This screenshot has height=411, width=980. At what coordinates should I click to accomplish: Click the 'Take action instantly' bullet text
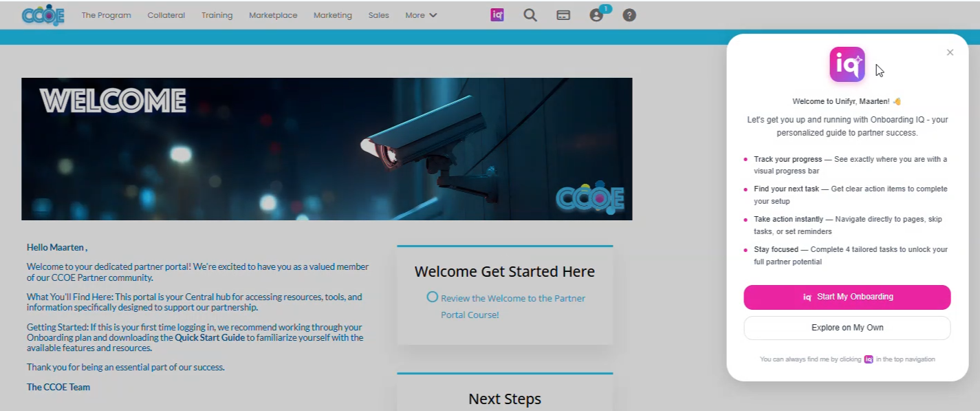(788, 219)
